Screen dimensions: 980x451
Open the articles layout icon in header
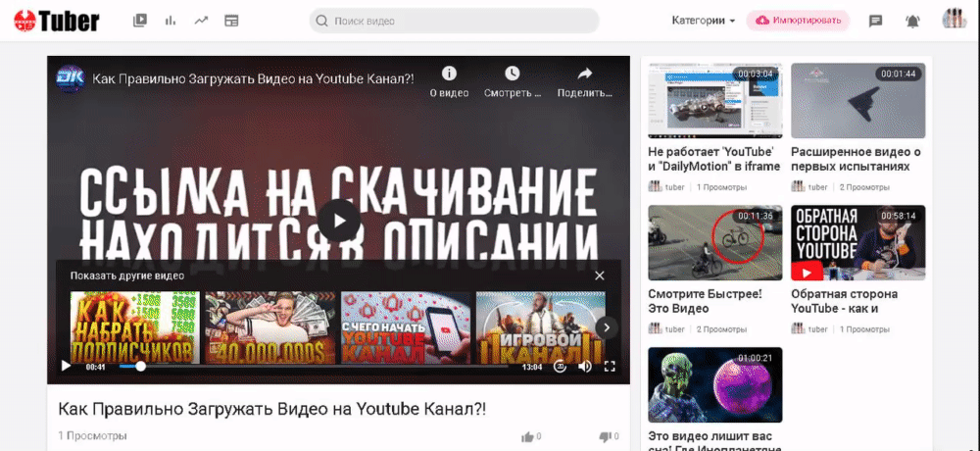[231, 21]
